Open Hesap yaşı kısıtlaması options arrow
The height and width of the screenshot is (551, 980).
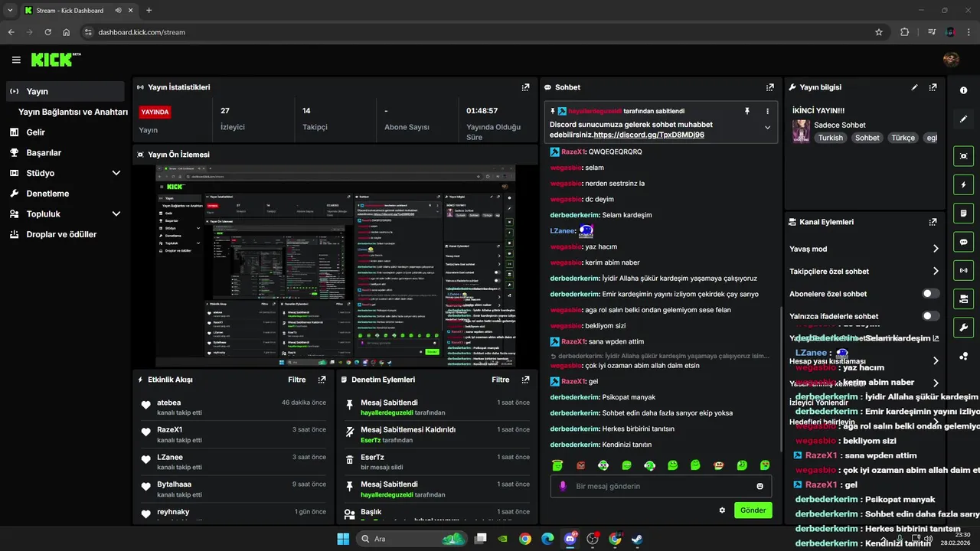click(936, 360)
